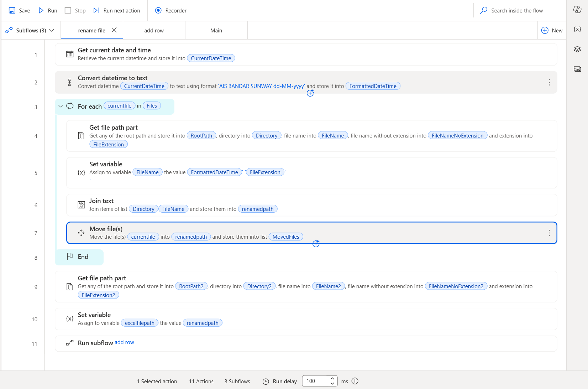Viewport: 588px width, 389px height.
Task: Click the Get file path part icon in row 4
Action: click(81, 136)
